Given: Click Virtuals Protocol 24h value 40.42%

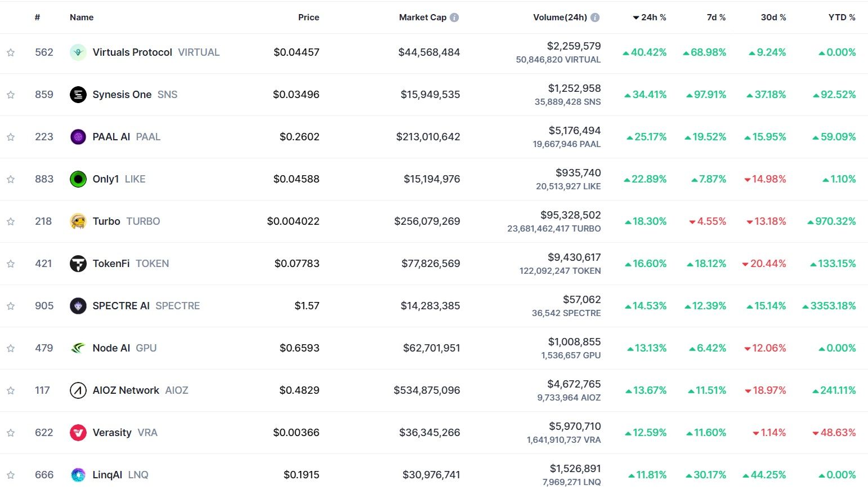Looking at the screenshot, I should point(645,52).
